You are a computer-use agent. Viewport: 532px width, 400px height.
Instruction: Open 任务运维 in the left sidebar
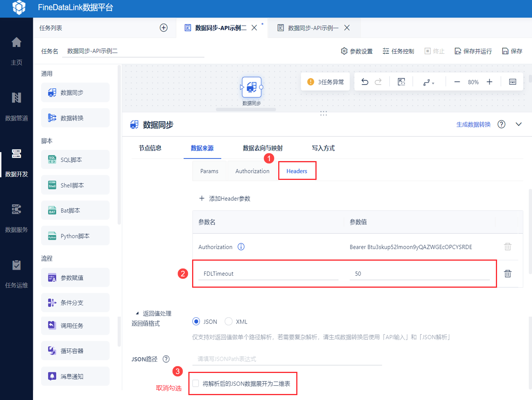(17, 274)
